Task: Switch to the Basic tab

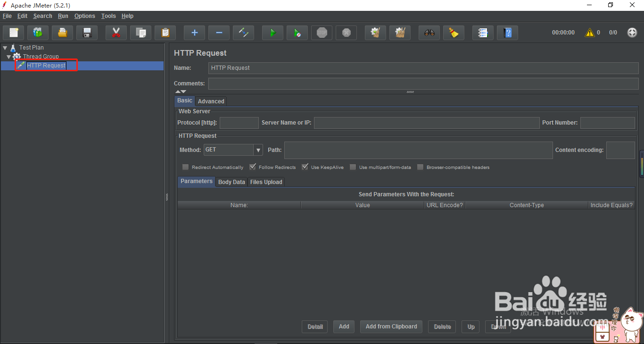Action: (x=185, y=101)
